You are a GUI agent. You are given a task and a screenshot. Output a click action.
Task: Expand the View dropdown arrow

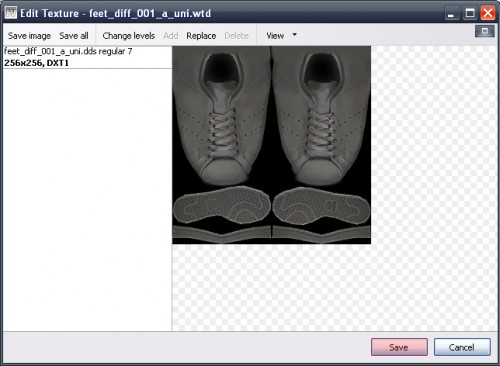(294, 34)
